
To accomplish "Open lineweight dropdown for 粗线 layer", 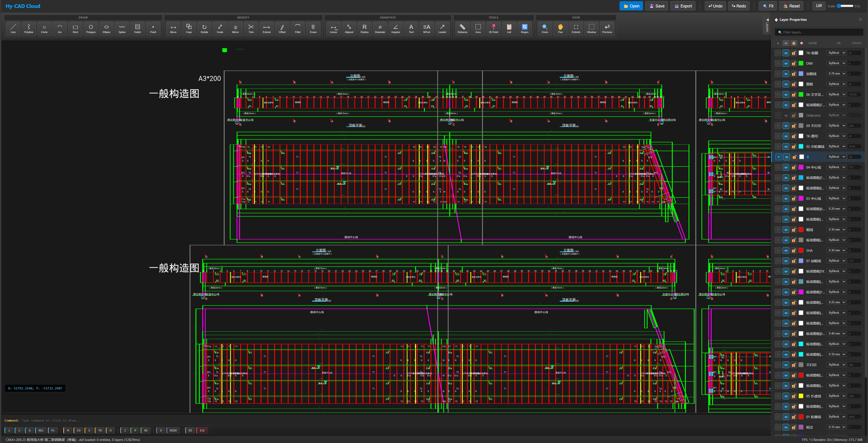I will pyautogui.click(x=836, y=229).
